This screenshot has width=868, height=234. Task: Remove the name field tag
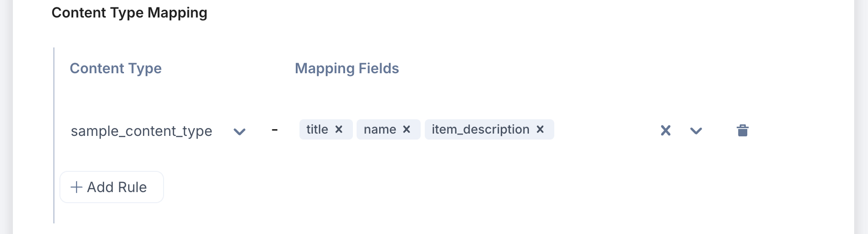pyautogui.click(x=406, y=129)
